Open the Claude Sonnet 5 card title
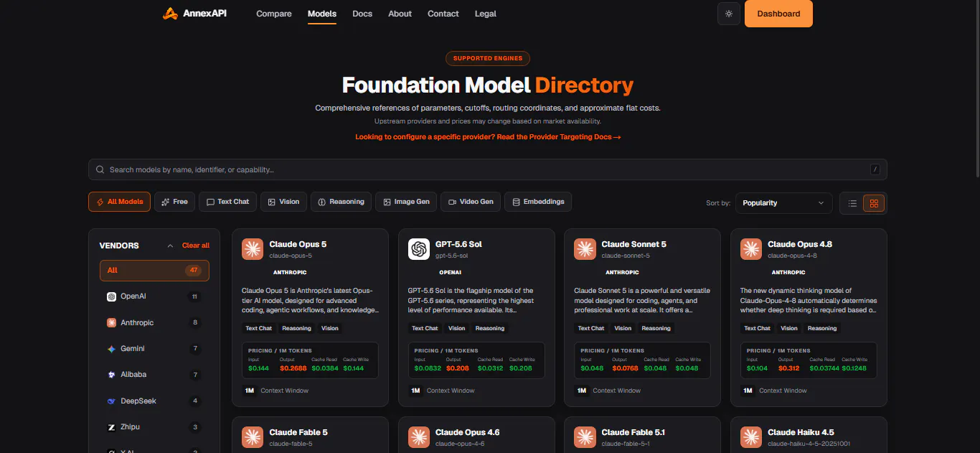This screenshot has width=980, height=453. click(633, 244)
